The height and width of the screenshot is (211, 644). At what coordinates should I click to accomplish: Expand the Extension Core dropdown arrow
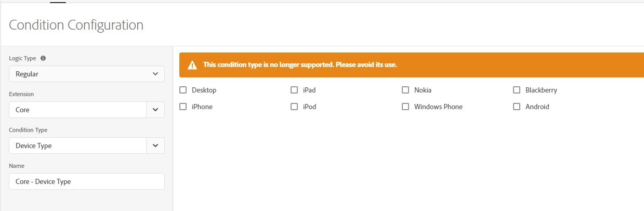[155, 110]
